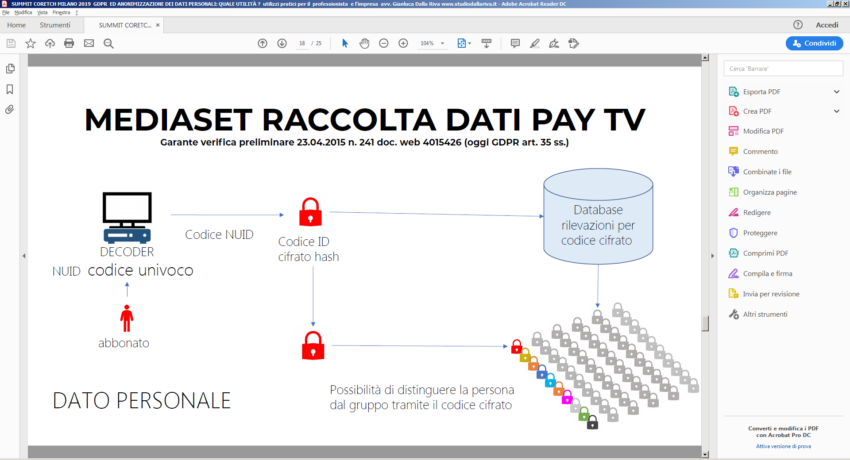850x460 pixels.
Task: Open bookmarks panel in left sidebar
Action: tap(10, 89)
